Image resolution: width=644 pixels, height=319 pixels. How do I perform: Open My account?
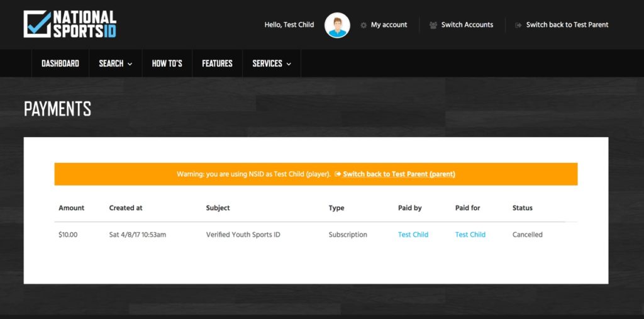point(389,25)
